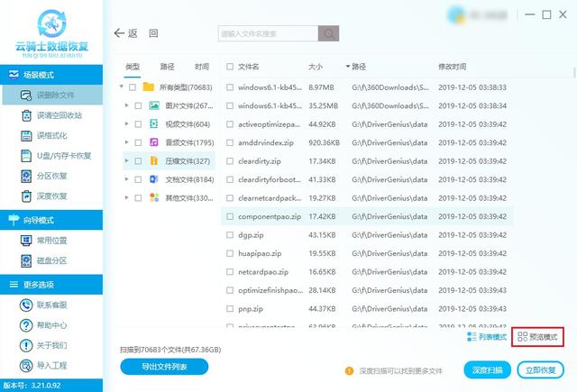Open U盘/内存卡恢复 card icon
Viewport: 577px width, 392px height.
[26, 156]
